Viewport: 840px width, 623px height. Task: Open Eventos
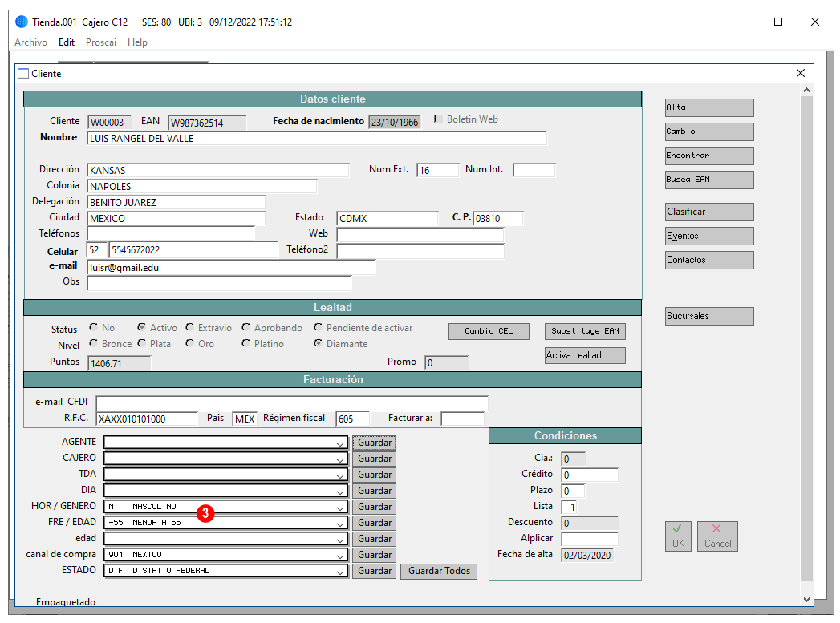(x=709, y=236)
